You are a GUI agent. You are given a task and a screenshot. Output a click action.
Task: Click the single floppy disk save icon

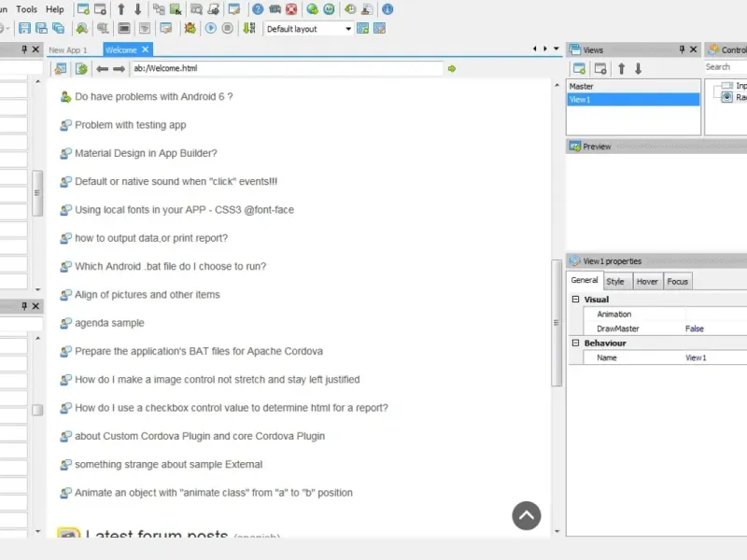click(24, 29)
